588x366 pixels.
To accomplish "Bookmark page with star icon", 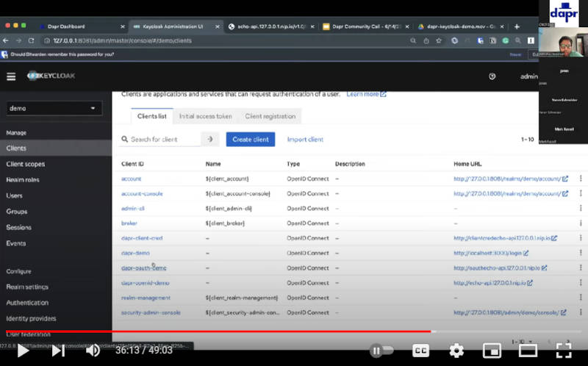I will 439,40.
